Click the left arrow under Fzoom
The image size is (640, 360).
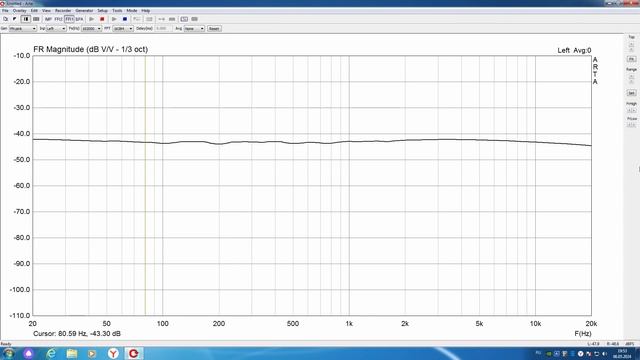629,111
